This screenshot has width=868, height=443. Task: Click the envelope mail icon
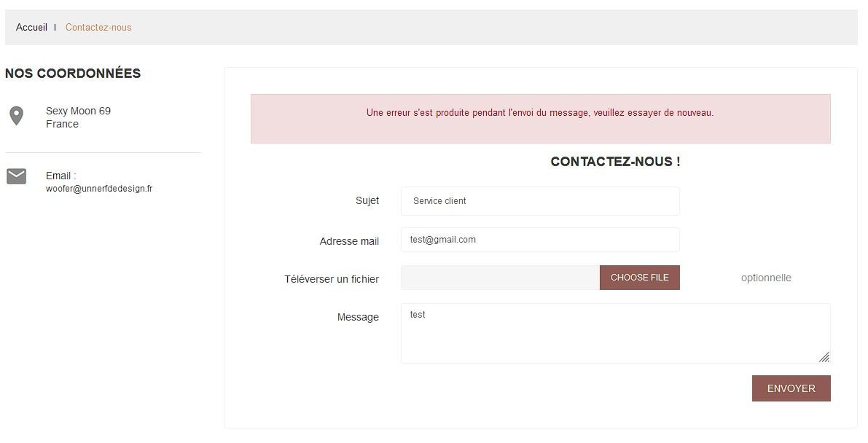(x=16, y=176)
